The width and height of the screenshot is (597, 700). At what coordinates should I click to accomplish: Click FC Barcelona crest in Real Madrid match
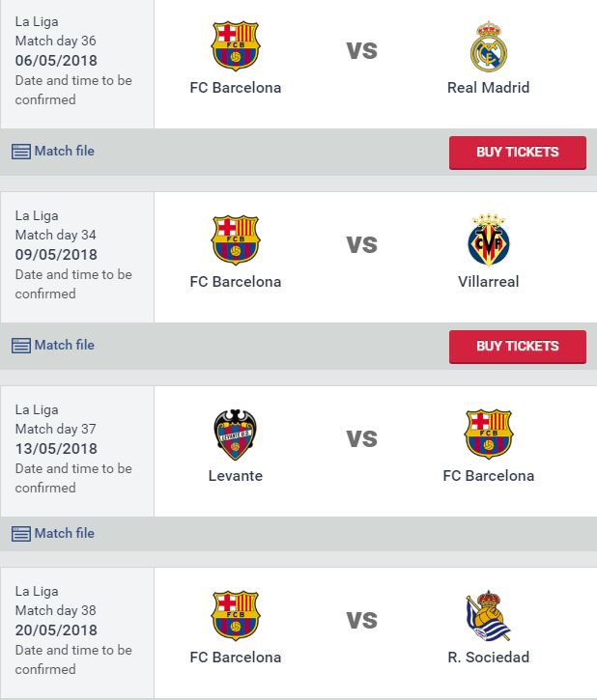[x=235, y=46]
